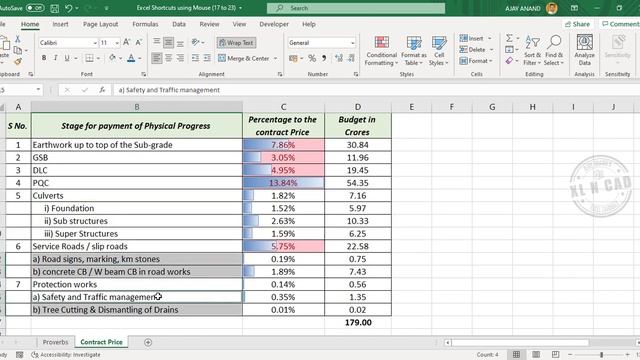
Task: Click the Italic button
Action: pos(55,58)
